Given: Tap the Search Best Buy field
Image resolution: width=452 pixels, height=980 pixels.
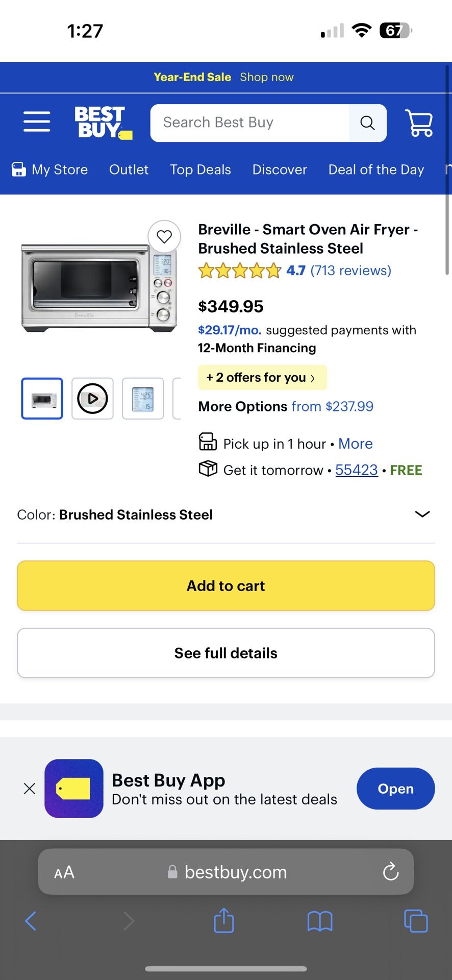Looking at the screenshot, I should [x=250, y=123].
